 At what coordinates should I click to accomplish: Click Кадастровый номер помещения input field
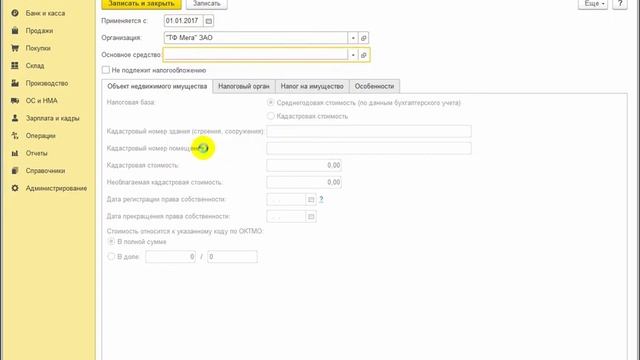pyautogui.click(x=369, y=148)
